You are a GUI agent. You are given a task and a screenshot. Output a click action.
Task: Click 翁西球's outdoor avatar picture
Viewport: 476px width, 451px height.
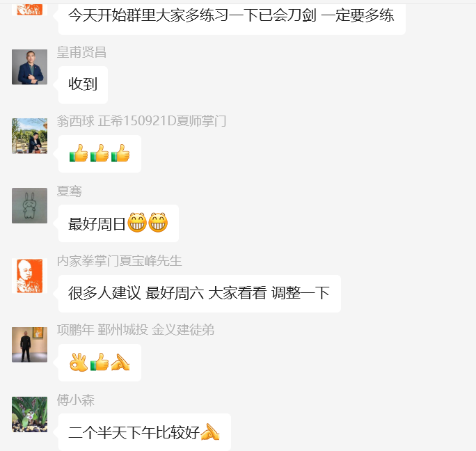[29, 136]
